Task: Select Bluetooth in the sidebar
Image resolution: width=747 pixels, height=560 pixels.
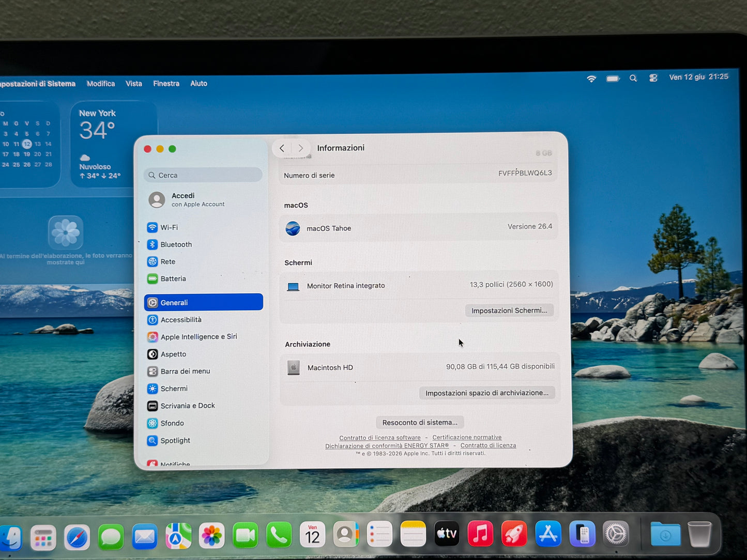Action: tap(203, 244)
